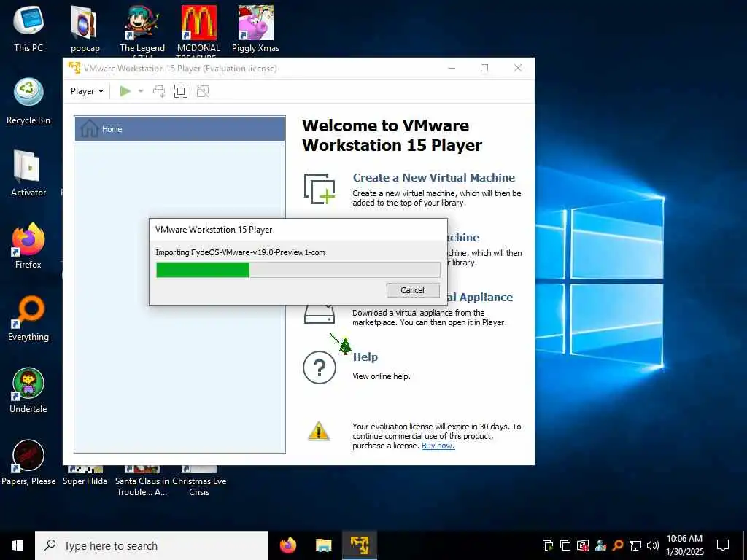
Task: Click the Welcome to VMware heading
Action: pos(392,135)
